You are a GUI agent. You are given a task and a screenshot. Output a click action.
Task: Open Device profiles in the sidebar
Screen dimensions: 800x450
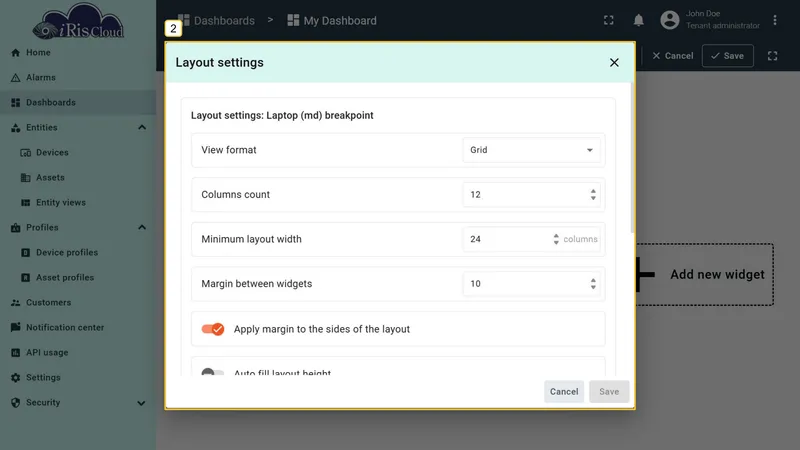[x=67, y=253]
